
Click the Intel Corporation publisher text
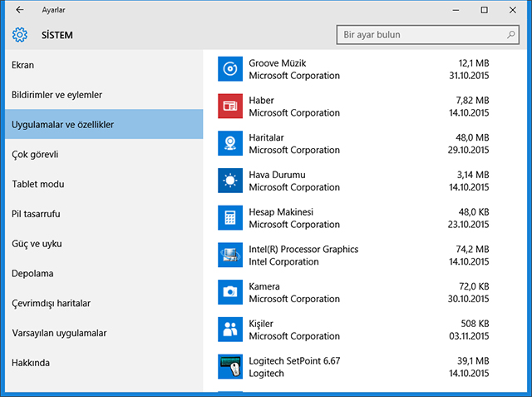[x=283, y=261]
